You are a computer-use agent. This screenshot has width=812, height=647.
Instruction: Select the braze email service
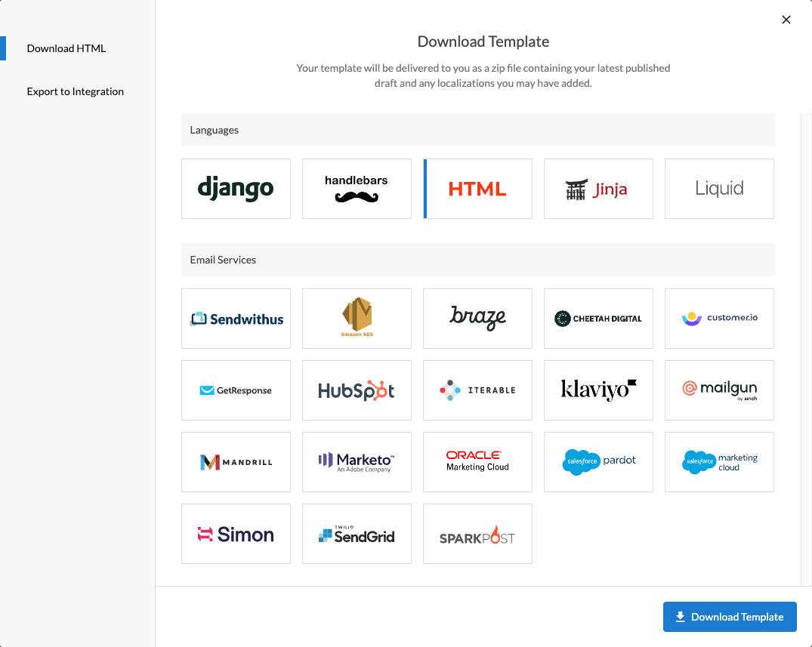(477, 319)
